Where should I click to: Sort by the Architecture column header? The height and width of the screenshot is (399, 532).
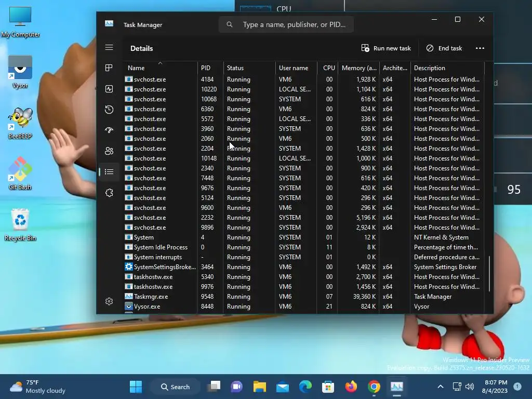pos(395,68)
